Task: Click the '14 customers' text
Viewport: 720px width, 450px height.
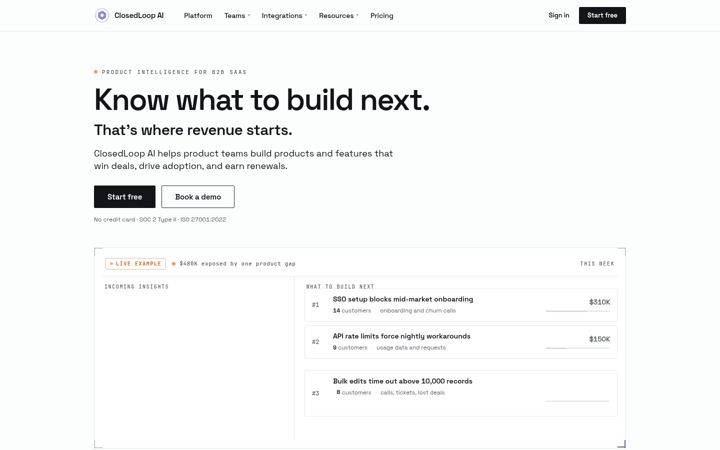Action: pos(352,310)
